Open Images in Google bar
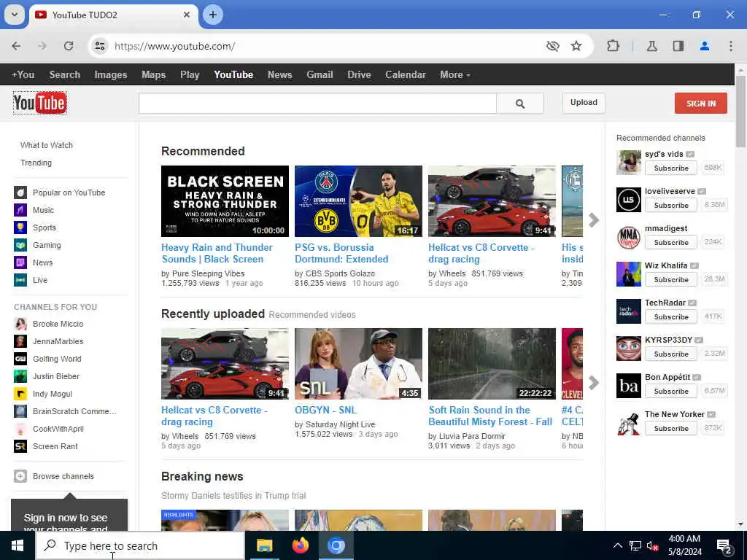The image size is (747, 560). tap(111, 75)
